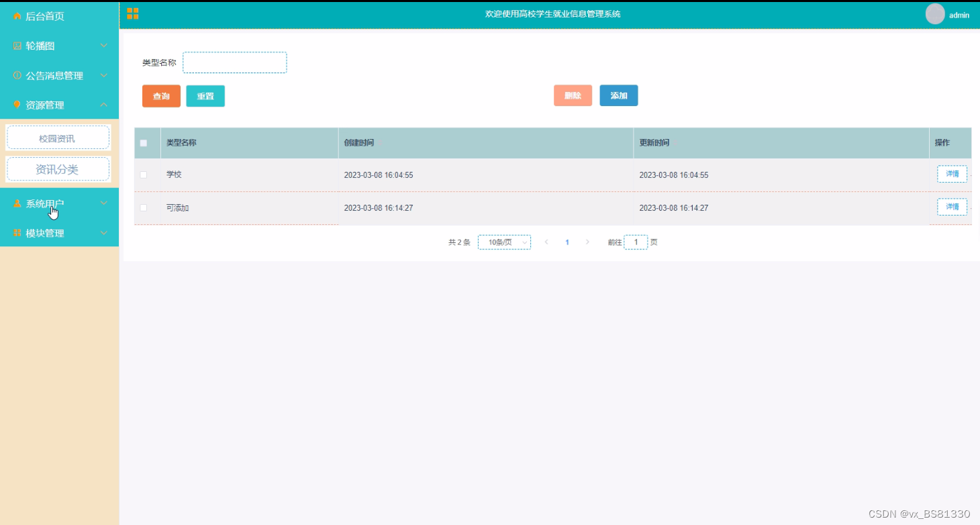Click the 类型名称 search input field
Screen dimensions: 980x525
(x=235, y=62)
